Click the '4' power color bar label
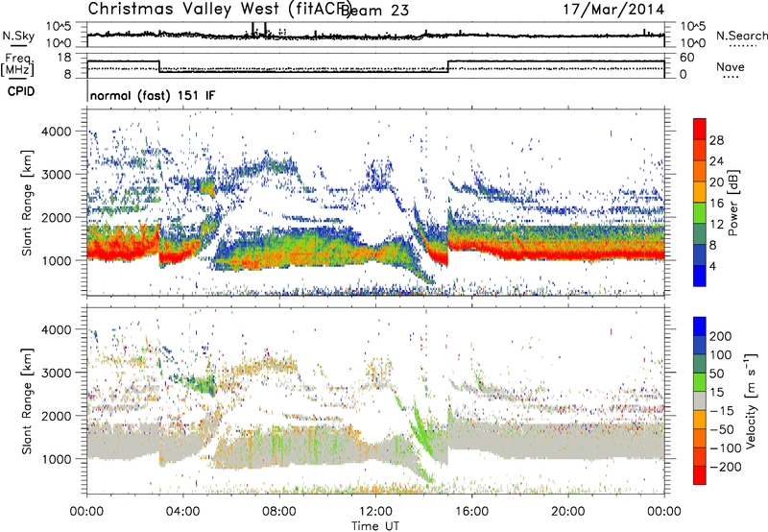 [712, 267]
